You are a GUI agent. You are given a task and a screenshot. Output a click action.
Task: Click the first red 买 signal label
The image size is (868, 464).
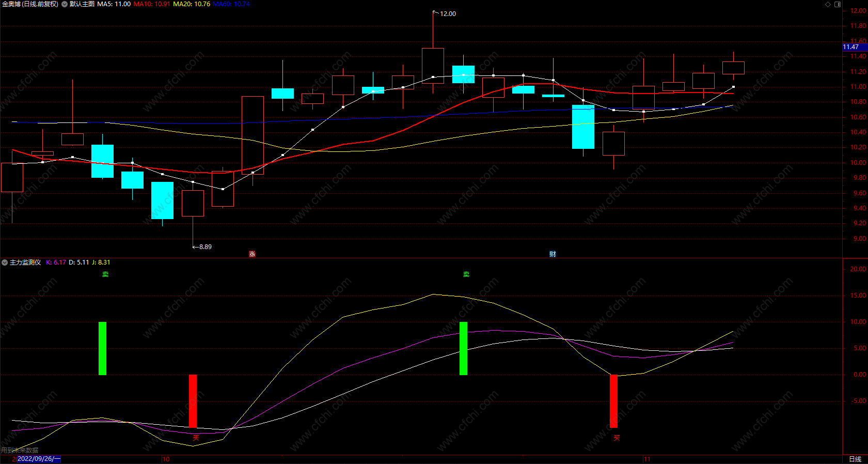[x=196, y=438]
